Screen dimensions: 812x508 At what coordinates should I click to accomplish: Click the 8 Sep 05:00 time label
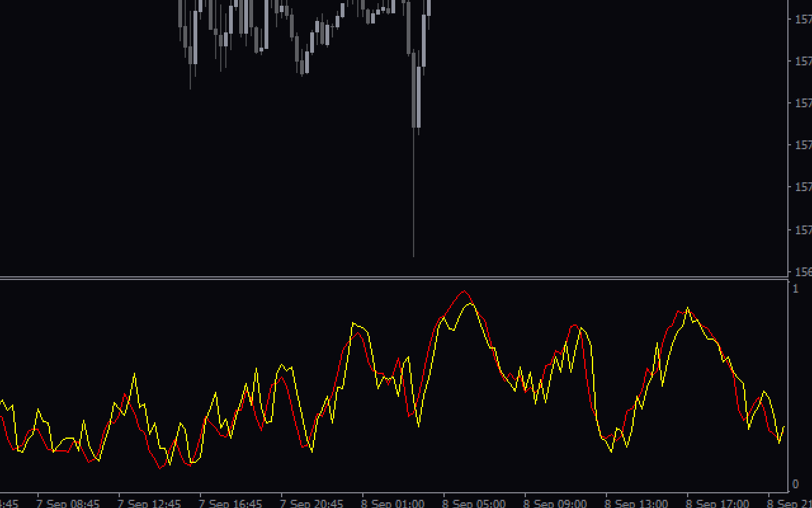pyautogui.click(x=474, y=504)
